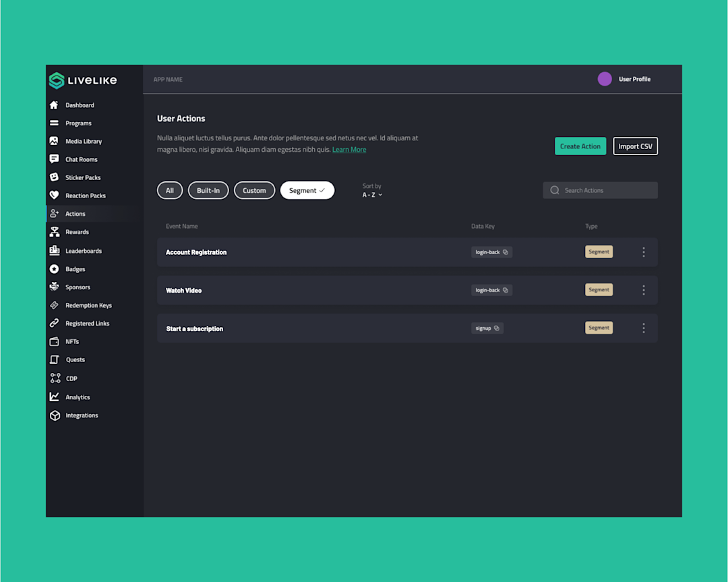Open the CDP nodes icon
This screenshot has height=582, width=728.
coord(55,378)
